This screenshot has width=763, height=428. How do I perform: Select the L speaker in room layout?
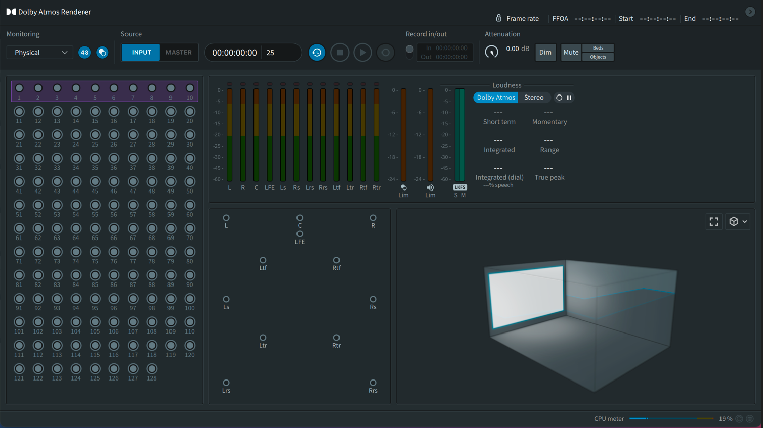[x=226, y=218]
